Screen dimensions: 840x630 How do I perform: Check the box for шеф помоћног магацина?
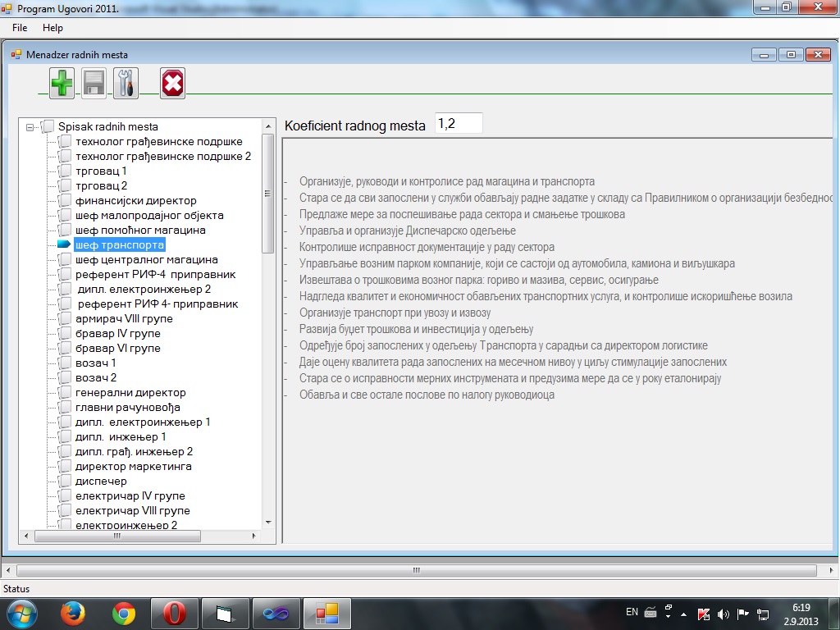pos(65,230)
